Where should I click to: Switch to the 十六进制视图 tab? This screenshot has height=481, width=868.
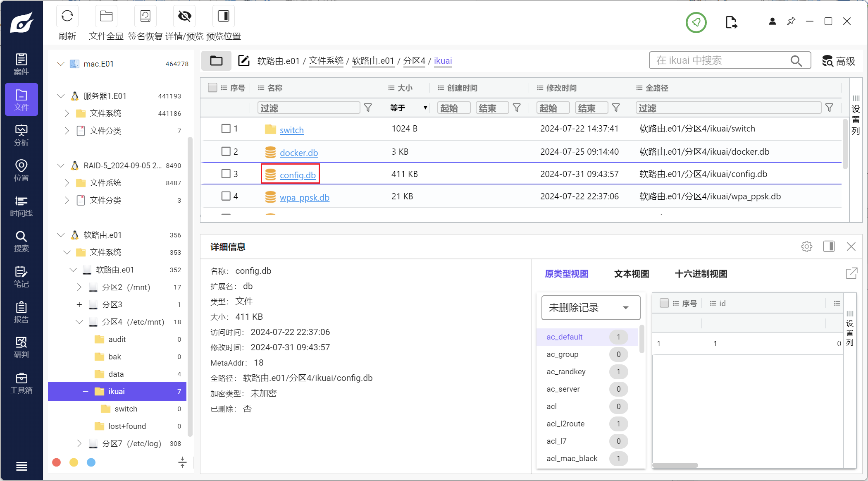pos(701,274)
